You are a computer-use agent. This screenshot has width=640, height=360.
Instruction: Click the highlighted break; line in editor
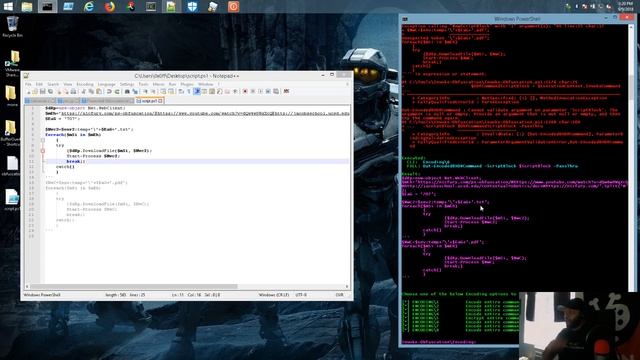(197, 161)
